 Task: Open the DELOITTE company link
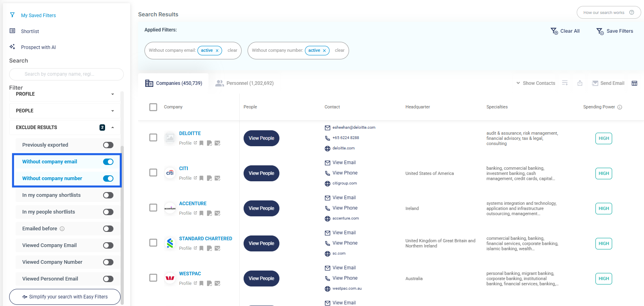pyautogui.click(x=190, y=133)
